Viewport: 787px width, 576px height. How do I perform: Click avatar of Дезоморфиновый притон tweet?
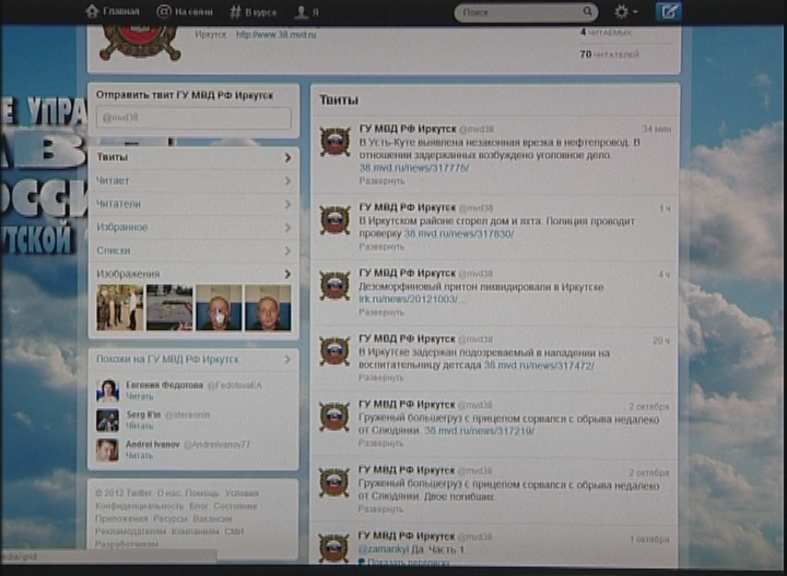335,286
